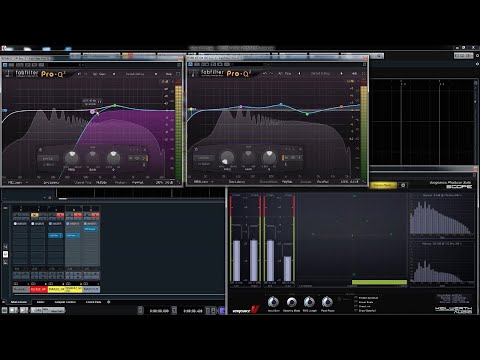Tick the bottommost checkbox in Scope options
Image resolution: width=480 pixels, height=360 pixels.
356,310
